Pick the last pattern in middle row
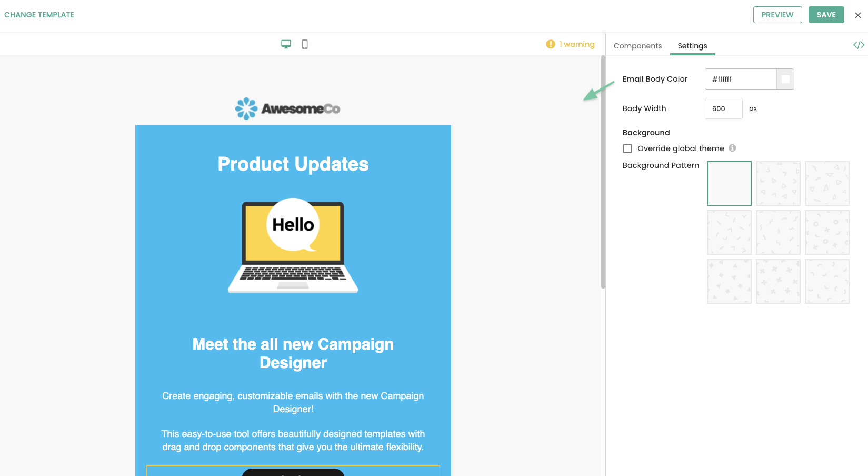Viewport: 868px width, 476px height. pos(827,232)
